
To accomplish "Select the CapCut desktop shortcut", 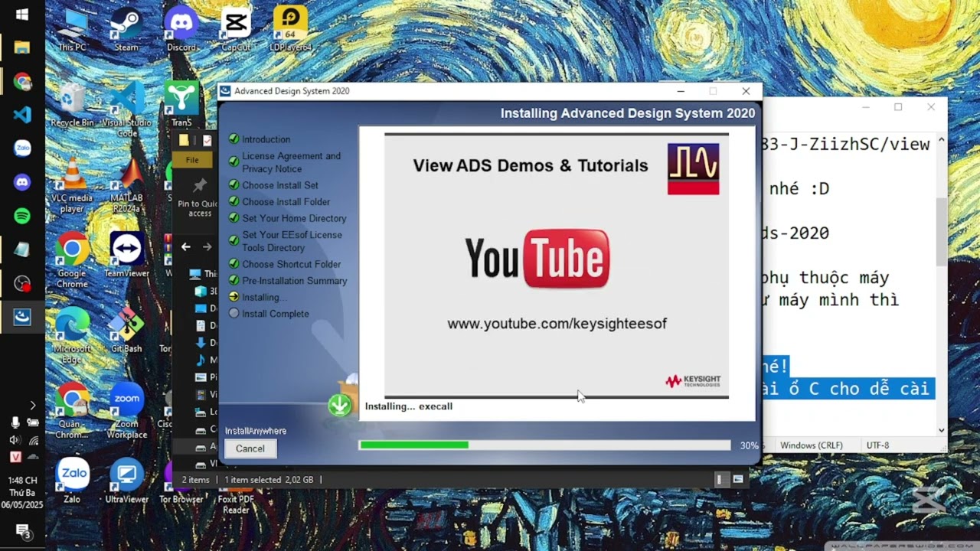I will coord(236,30).
